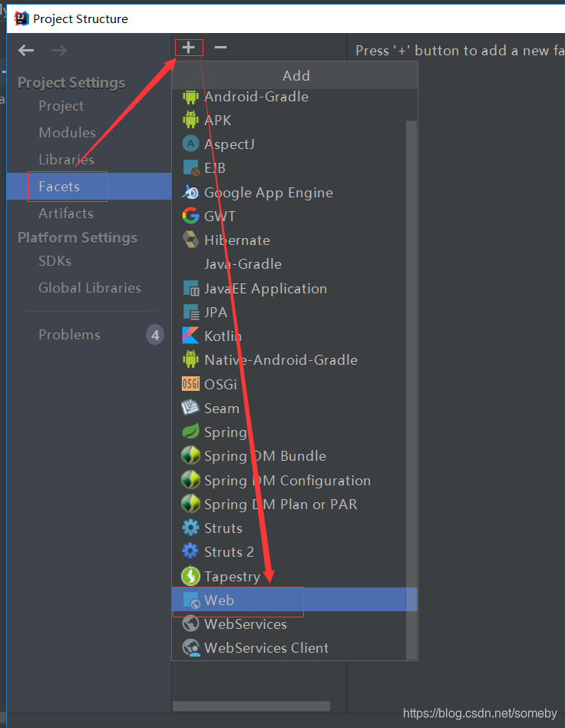Open Project settings page
The height and width of the screenshot is (728, 565).
pyautogui.click(x=61, y=106)
